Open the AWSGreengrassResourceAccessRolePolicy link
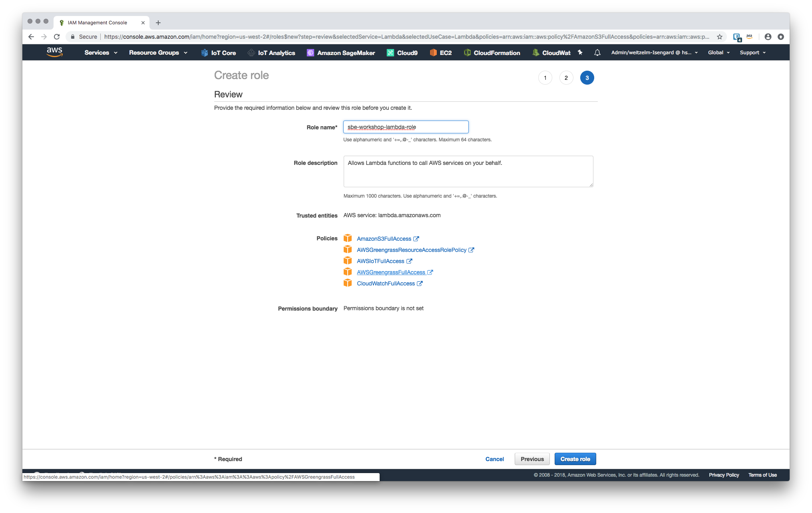 (x=415, y=250)
